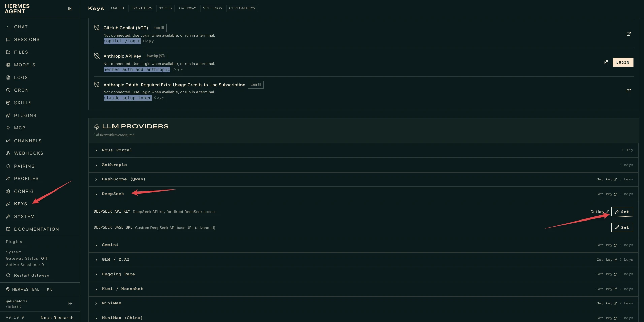The image size is (644, 322).
Task: Switch to the Providers tab
Action: (x=141, y=8)
